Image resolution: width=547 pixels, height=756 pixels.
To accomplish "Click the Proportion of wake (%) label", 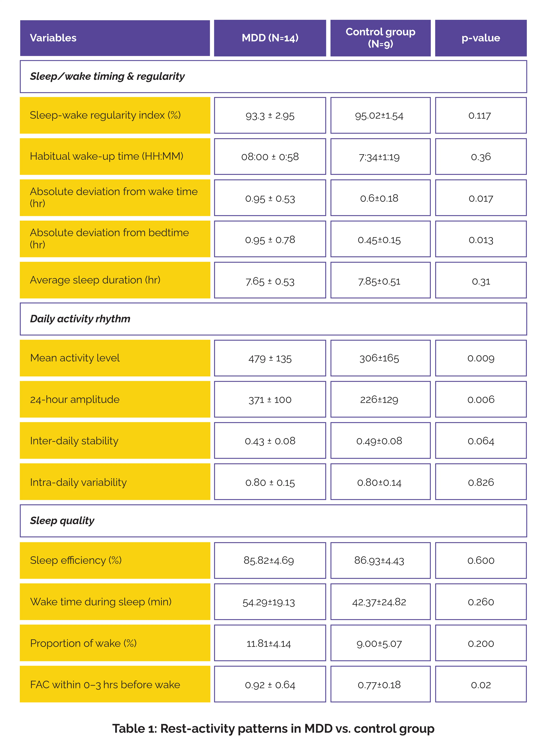I will [x=83, y=643].
